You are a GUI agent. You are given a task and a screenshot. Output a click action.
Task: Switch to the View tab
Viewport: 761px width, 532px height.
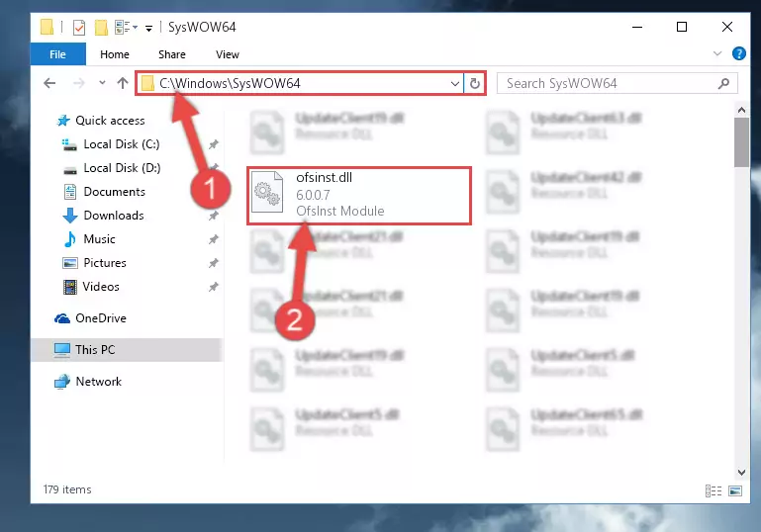[x=228, y=54]
